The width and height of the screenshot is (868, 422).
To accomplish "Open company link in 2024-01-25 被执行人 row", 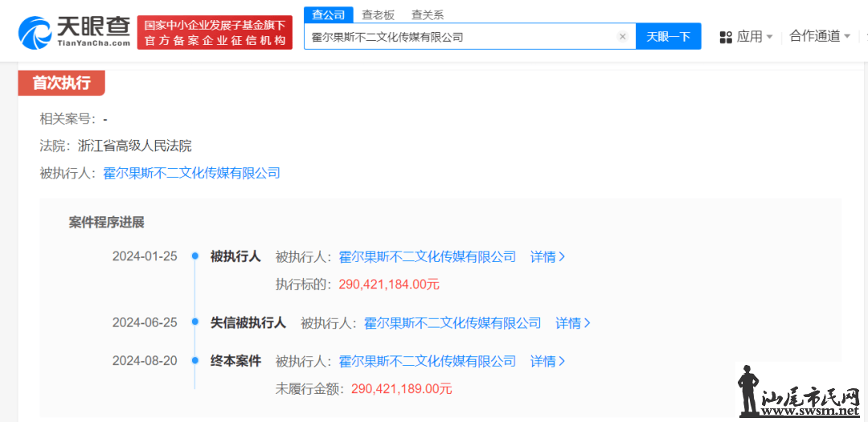I will (427, 256).
